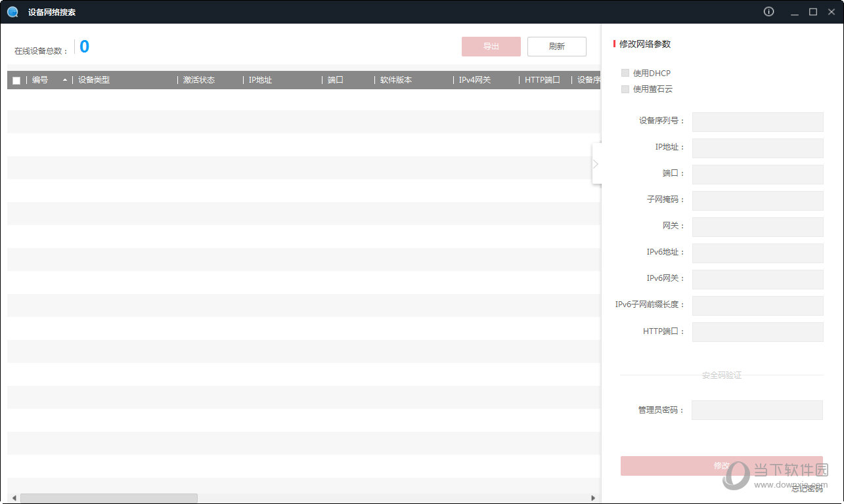
Task: Click the 导出 export button
Action: click(x=491, y=47)
